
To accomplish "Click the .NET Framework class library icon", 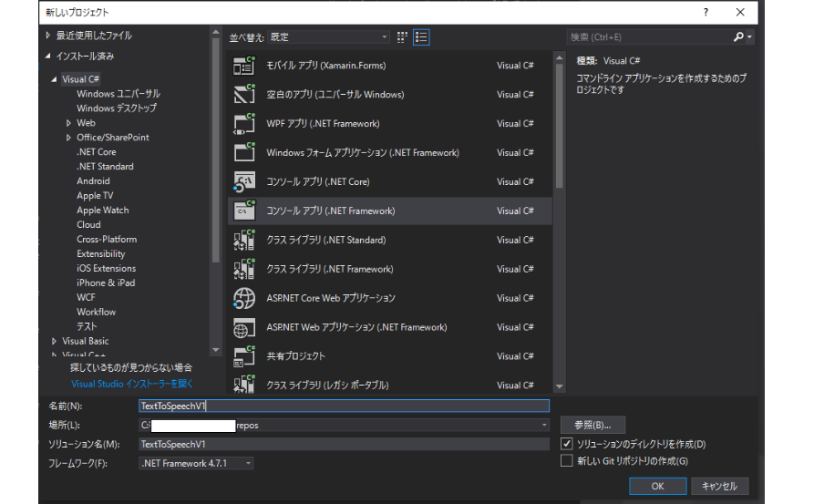I will pyautogui.click(x=244, y=269).
